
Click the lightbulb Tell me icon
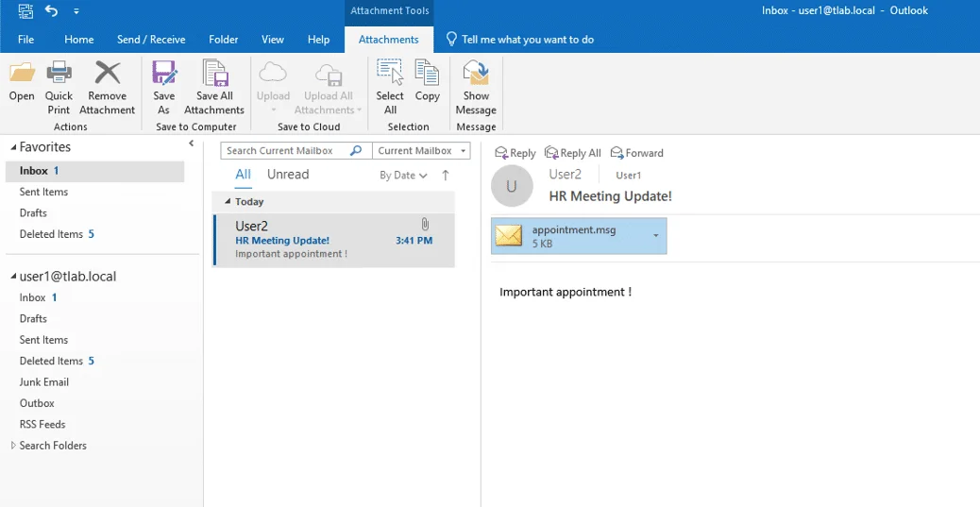451,40
